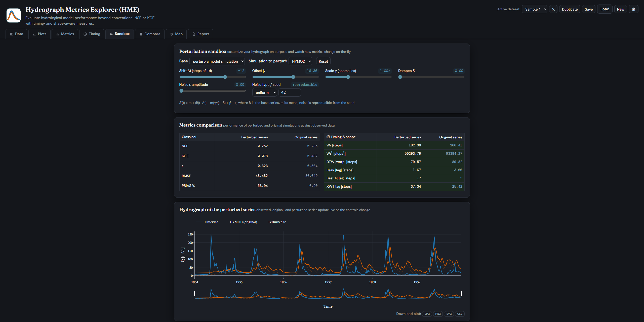Click the W₁ [steps] perturbed value 192.96

pyautogui.click(x=415, y=145)
